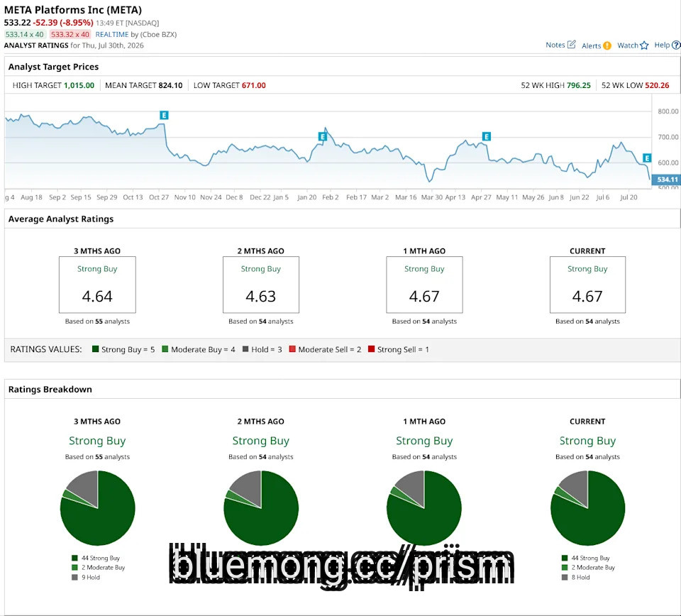Click the 3 MTHS AGO pie chart

tap(98, 508)
